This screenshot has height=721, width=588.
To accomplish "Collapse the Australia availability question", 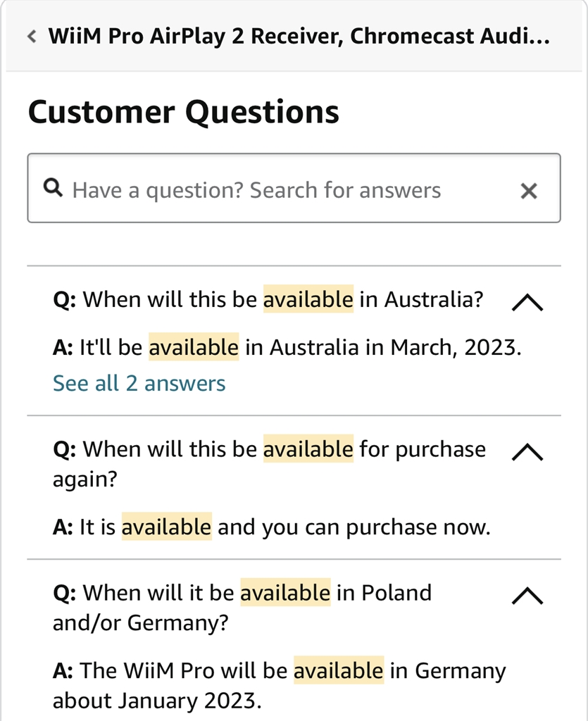I will pos(527,303).
